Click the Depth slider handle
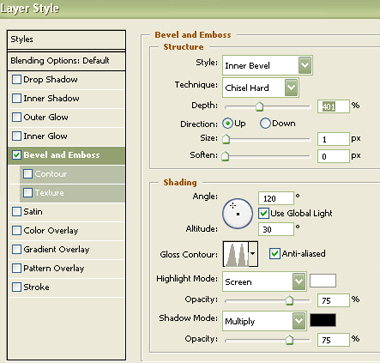Screen dimensions: 380x363 [259, 107]
